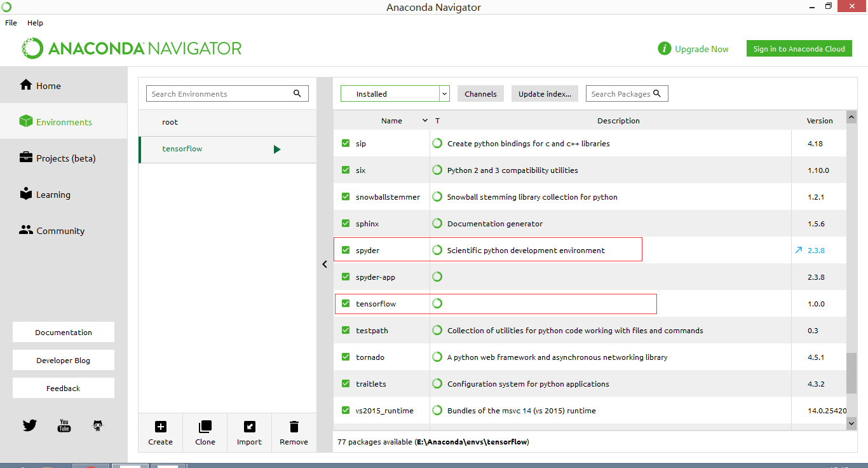Click the Upgrade Now info icon

(x=664, y=49)
